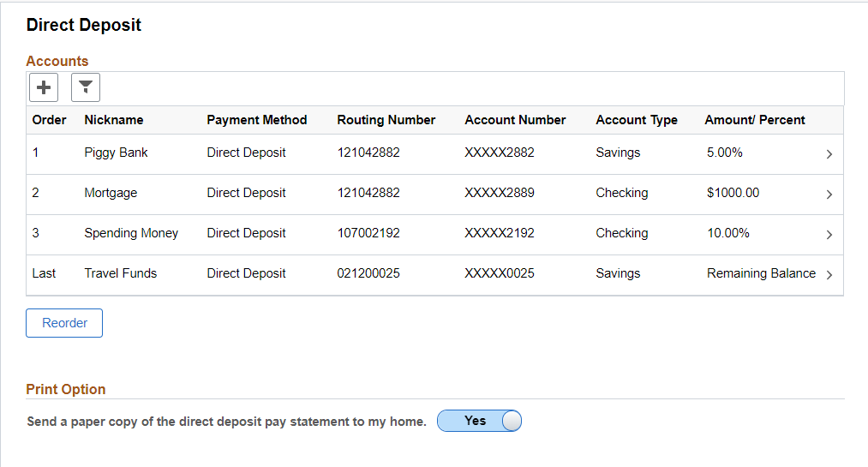Select the Spending Money nickname cell
This screenshot has height=467, width=868.
pos(131,233)
